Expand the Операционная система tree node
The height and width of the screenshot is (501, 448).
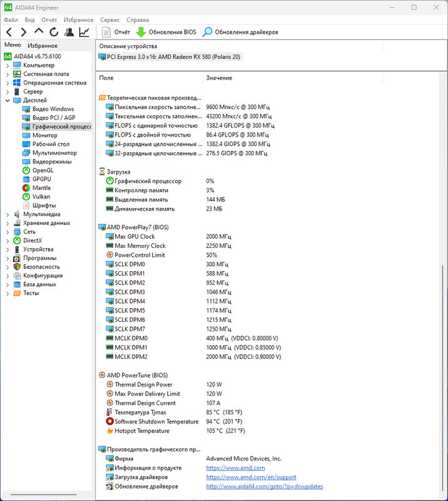(x=8, y=83)
